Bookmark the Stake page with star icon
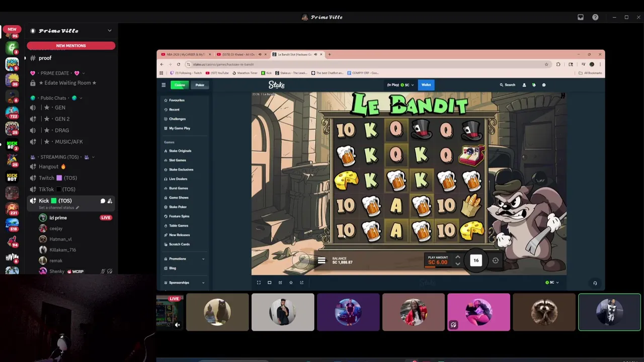644x362 pixels. coord(546,64)
